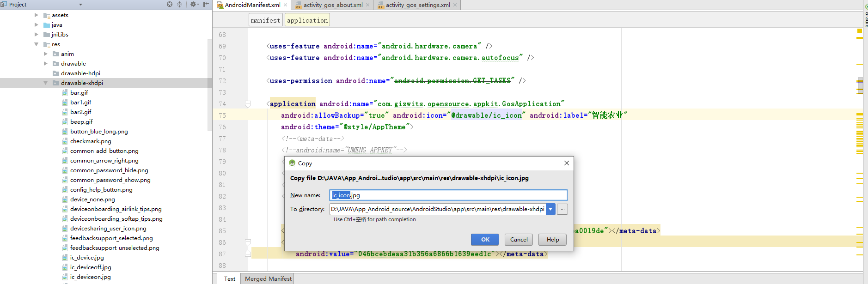This screenshot has width=868, height=284.
Task: Close the activity_gos_settings.xml tab
Action: click(455, 5)
